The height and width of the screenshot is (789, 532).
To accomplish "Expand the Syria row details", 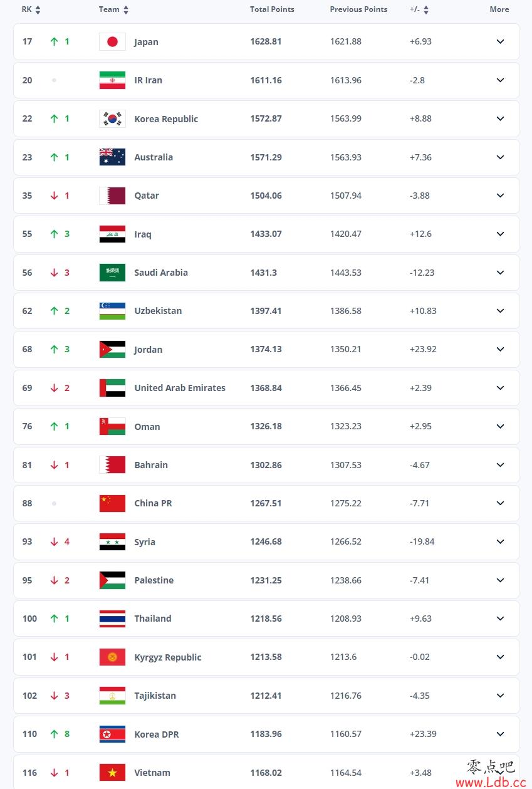I will (500, 541).
